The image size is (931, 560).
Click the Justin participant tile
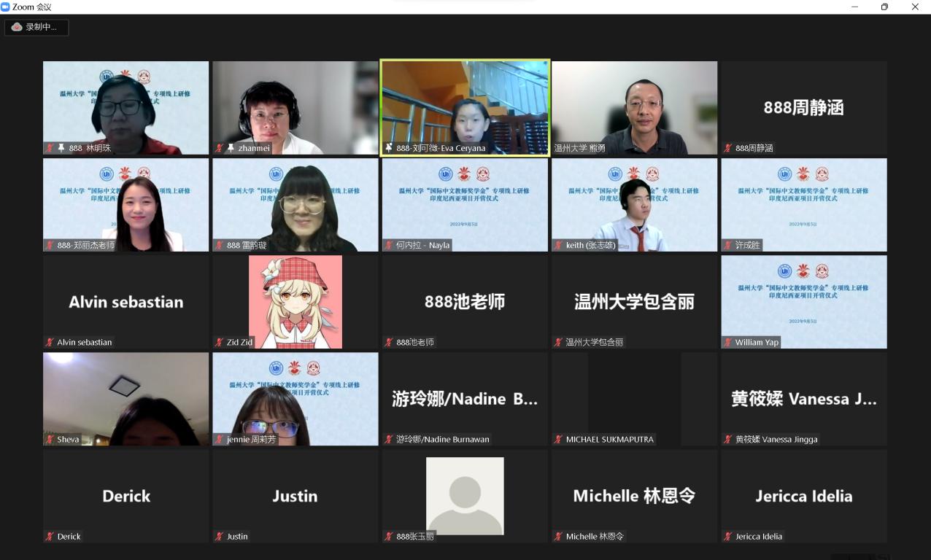click(x=295, y=496)
